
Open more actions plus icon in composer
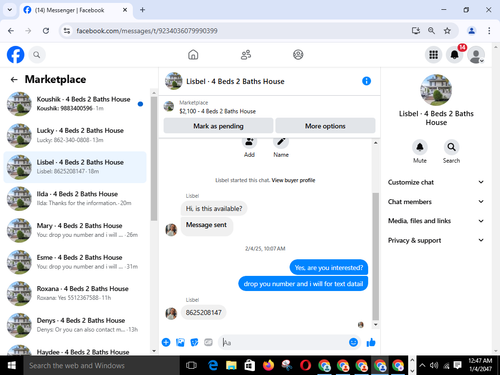pyautogui.click(x=166, y=342)
